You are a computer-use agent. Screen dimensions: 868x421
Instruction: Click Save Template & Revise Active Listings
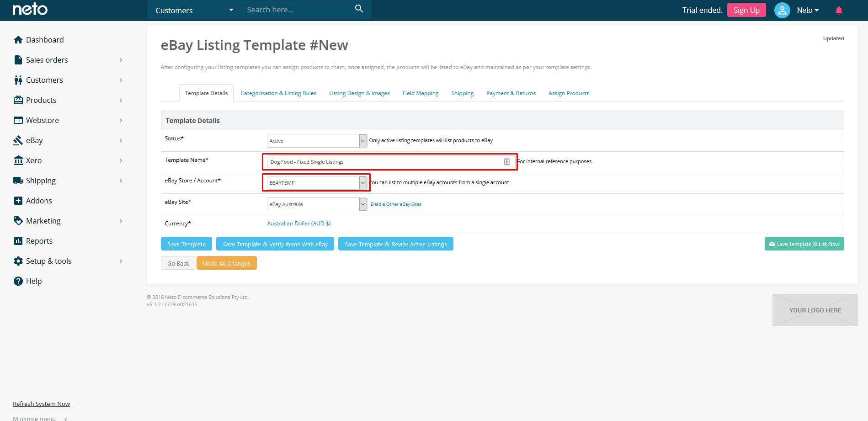pos(396,244)
